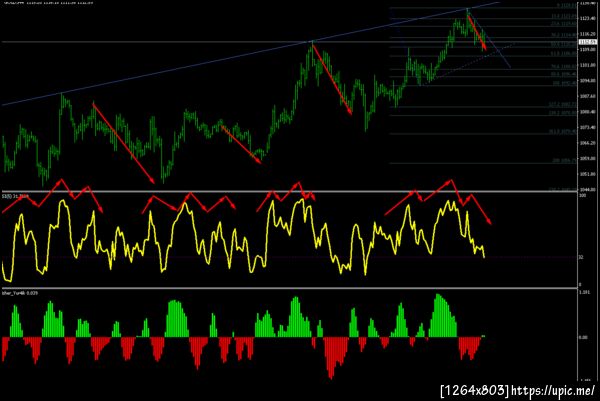Click the highlighted current price marker
This screenshot has height=401, width=600.
pos(588,42)
